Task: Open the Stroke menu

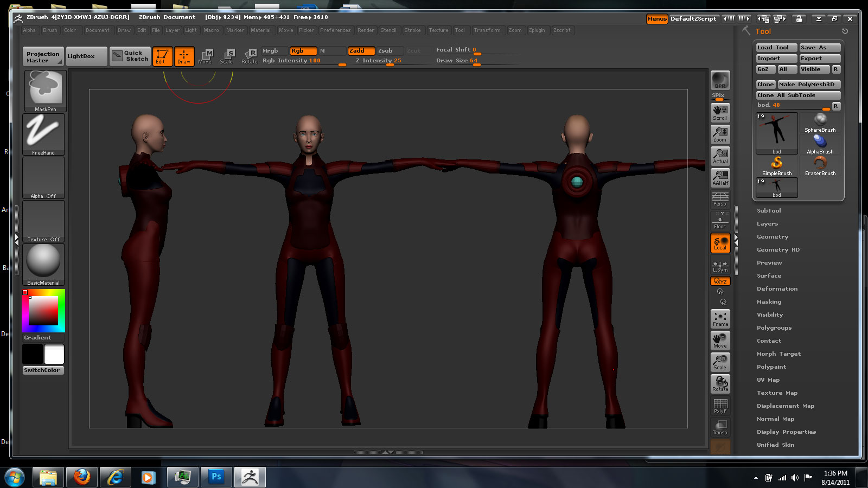Action: tap(412, 30)
